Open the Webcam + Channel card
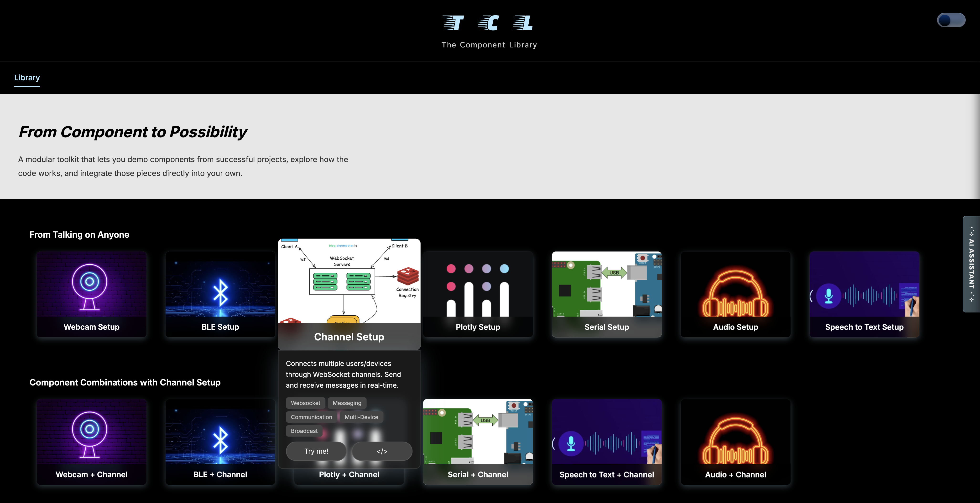980x503 pixels. [92, 442]
